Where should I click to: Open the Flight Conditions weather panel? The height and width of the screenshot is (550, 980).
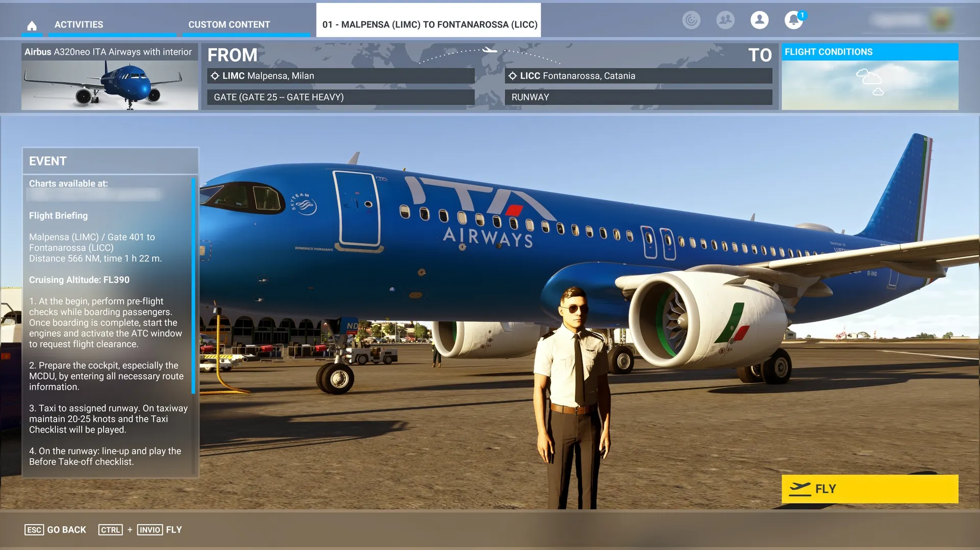pyautogui.click(x=870, y=77)
